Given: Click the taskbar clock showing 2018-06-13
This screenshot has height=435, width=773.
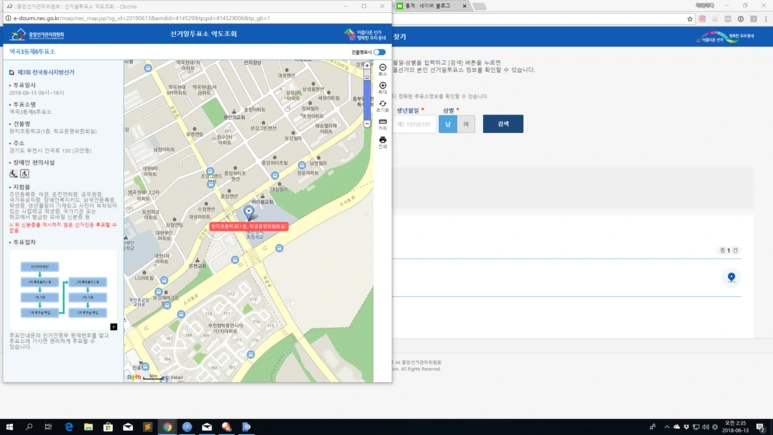Looking at the screenshot, I should tap(735, 427).
